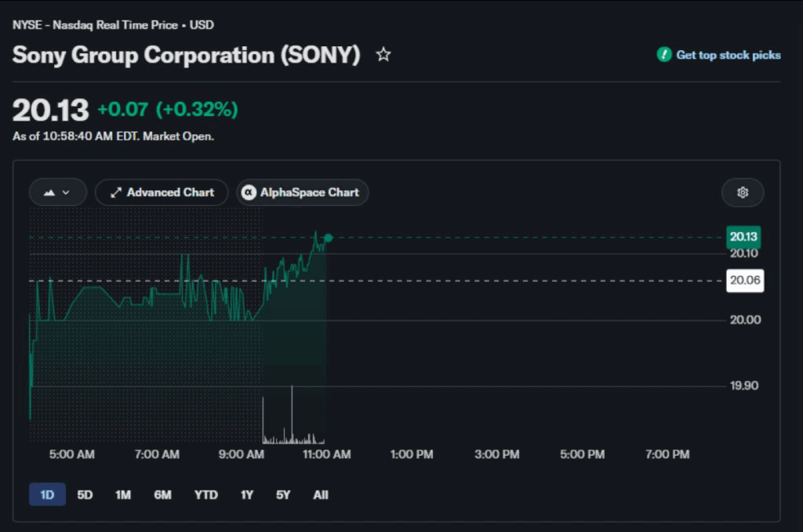This screenshot has width=803, height=532.
Task: Show the 5Y chart range
Action: click(282, 494)
